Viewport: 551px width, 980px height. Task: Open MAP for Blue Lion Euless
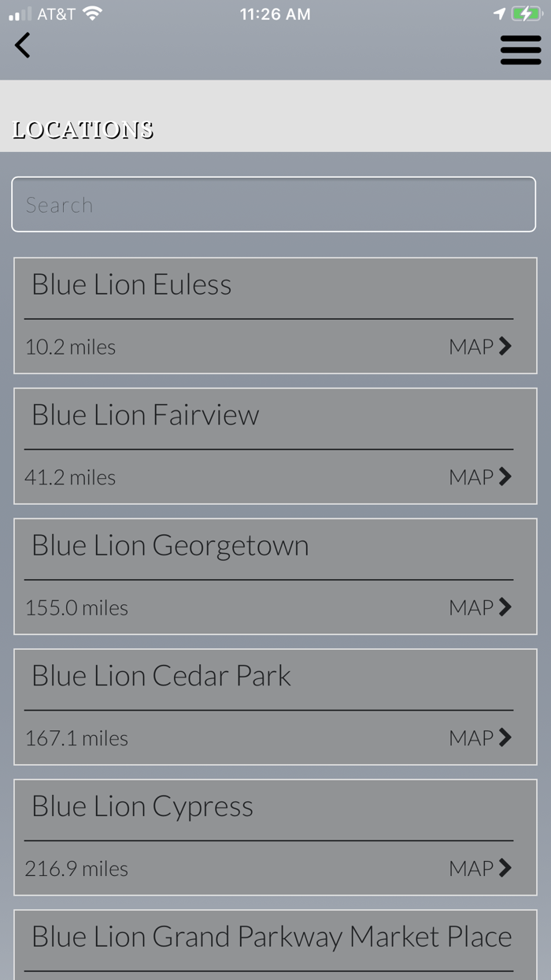[x=480, y=347]
